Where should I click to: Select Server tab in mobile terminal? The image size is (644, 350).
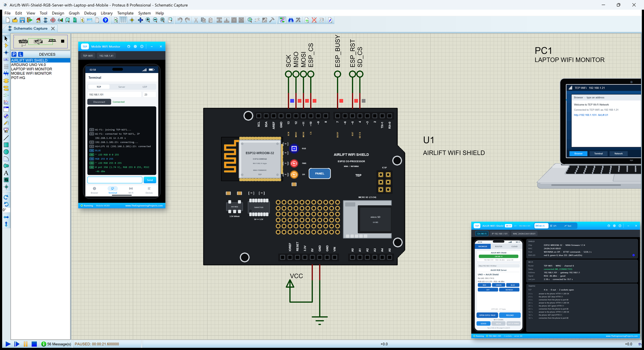coord(122,87)
